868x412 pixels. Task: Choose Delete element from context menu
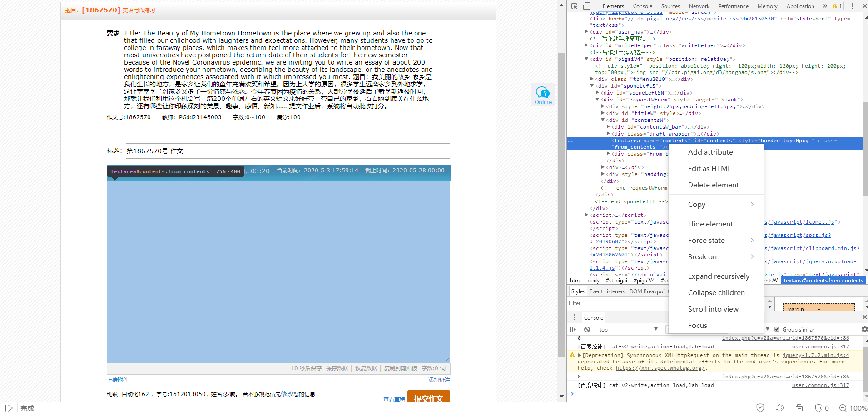click(x=716, y=185)
